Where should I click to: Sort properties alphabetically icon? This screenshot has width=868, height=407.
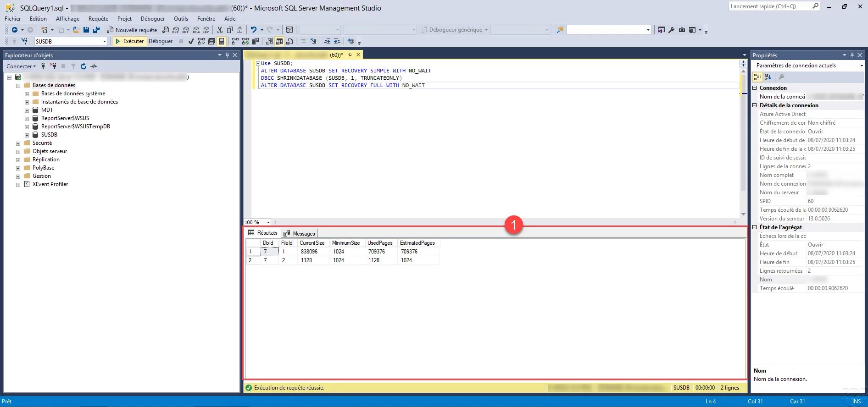(x=768, y=77)
